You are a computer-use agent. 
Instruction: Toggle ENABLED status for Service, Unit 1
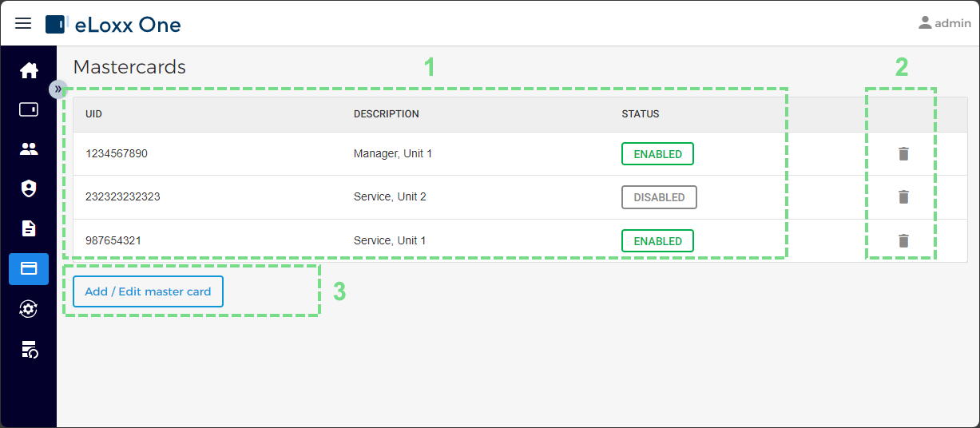(x=657, y=241)
